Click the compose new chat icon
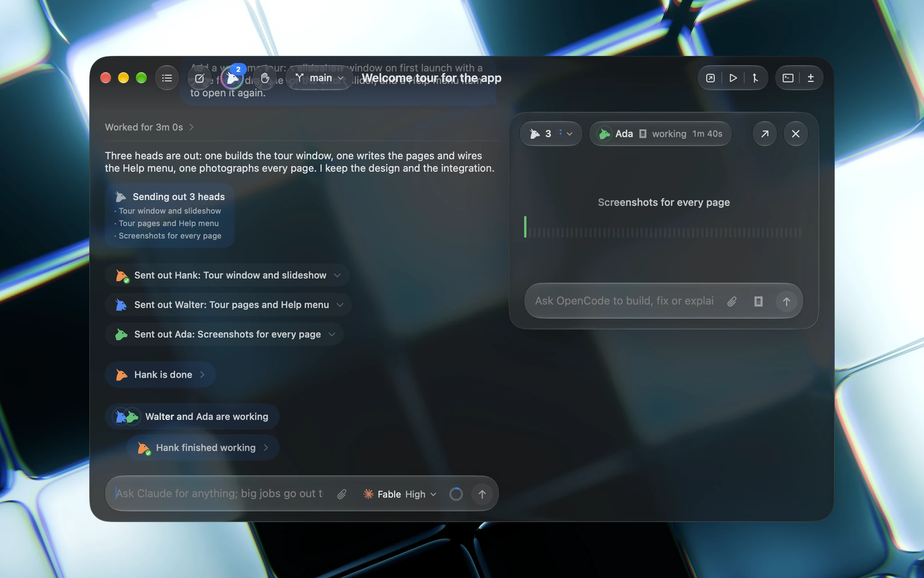The image size is (924, 578). (199, 78)
